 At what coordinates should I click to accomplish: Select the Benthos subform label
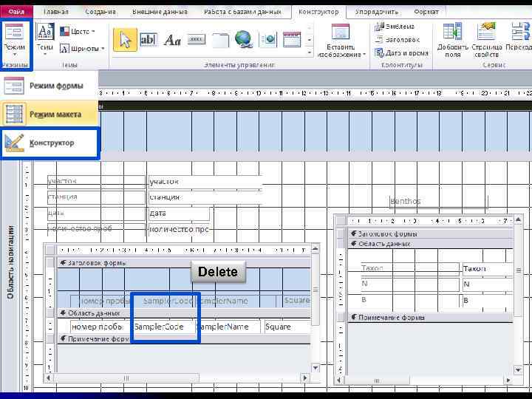coord(439,201)
